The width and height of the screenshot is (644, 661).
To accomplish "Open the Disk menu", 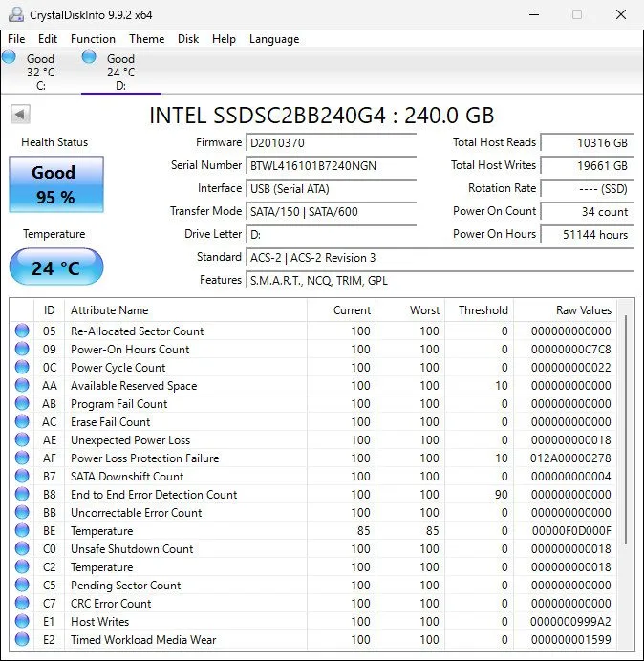I will [188, 39].
